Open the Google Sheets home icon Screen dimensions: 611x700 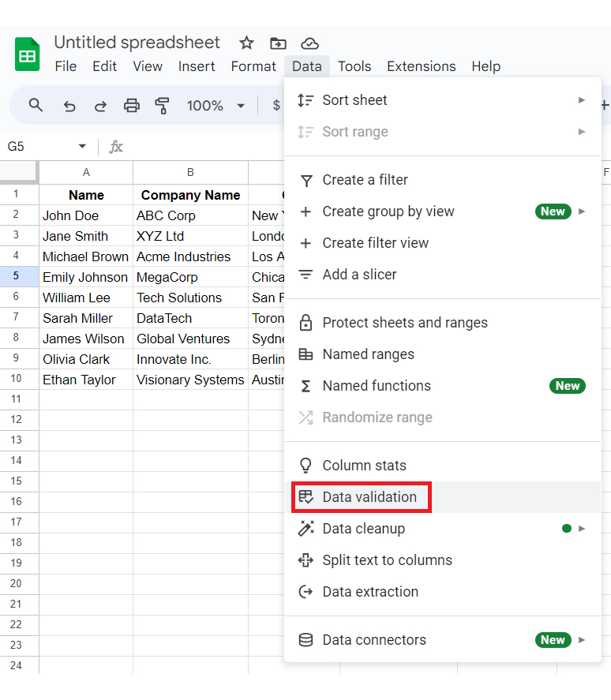click(x=28, y=54)
